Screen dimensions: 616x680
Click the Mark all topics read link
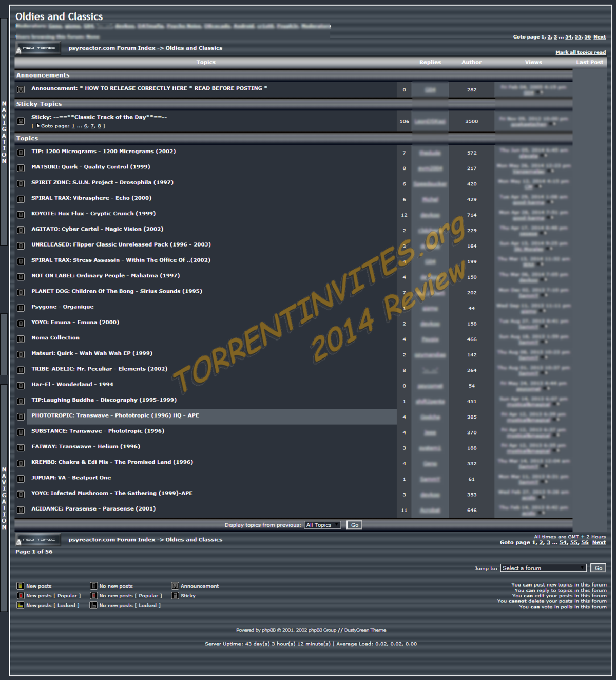click(x=580, y=52)
